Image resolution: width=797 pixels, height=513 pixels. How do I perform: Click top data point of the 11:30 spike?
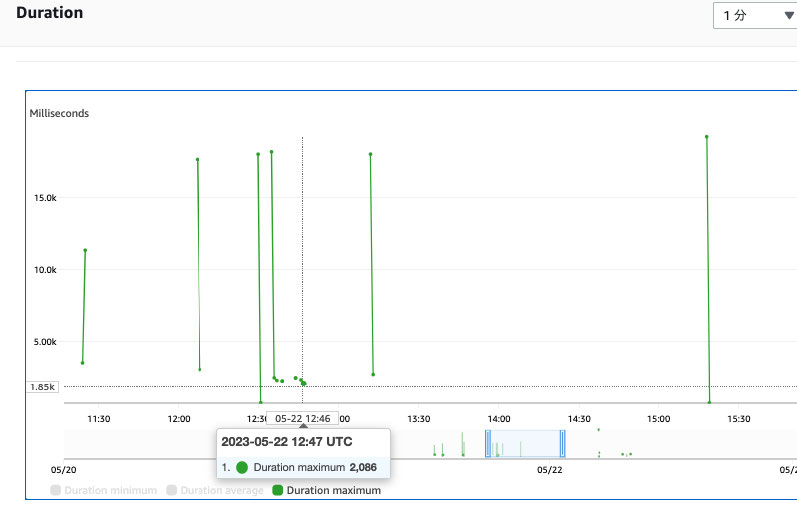pyautogui.click(x=85, y=250)
